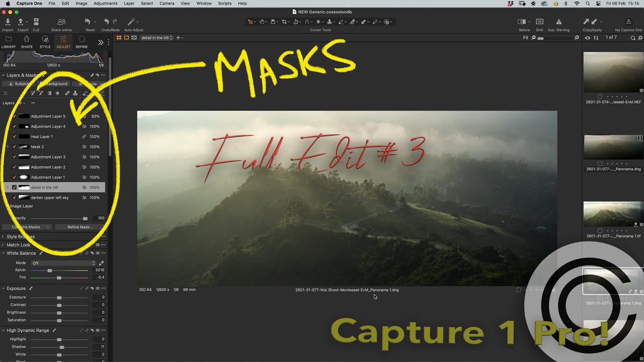Toggle Heal Layer 1 checkbox
This screenshot has width=644, height=362.
pyautogui.click(x=14, y=136)
